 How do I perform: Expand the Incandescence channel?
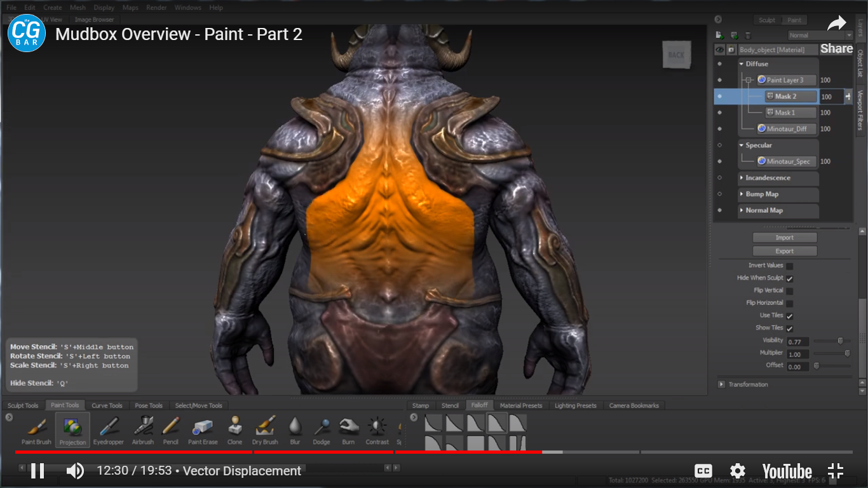[742, 178]
